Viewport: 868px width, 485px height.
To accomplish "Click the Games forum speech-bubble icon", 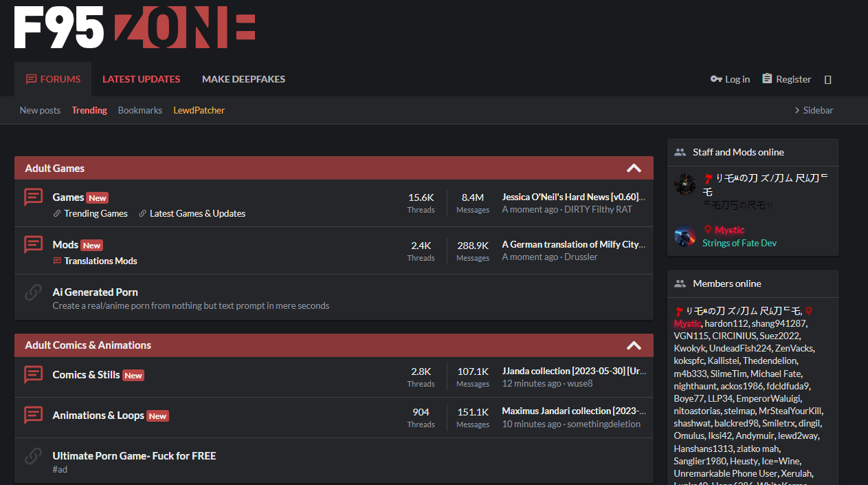I will point(33,197).
